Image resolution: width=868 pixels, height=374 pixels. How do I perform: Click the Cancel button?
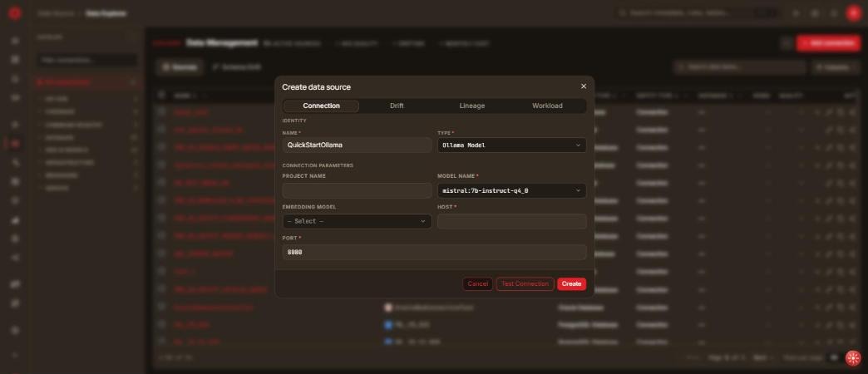pyautogui.click(x=478, y=283)
